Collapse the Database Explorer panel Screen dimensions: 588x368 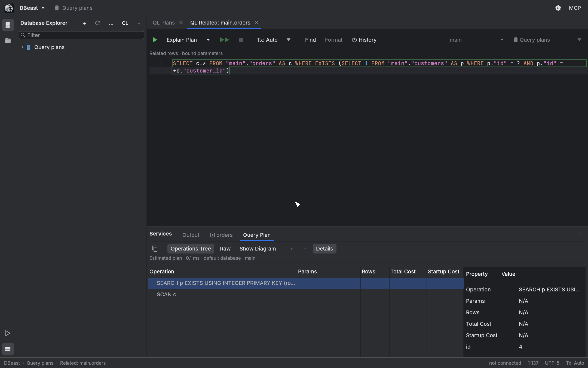139,23
